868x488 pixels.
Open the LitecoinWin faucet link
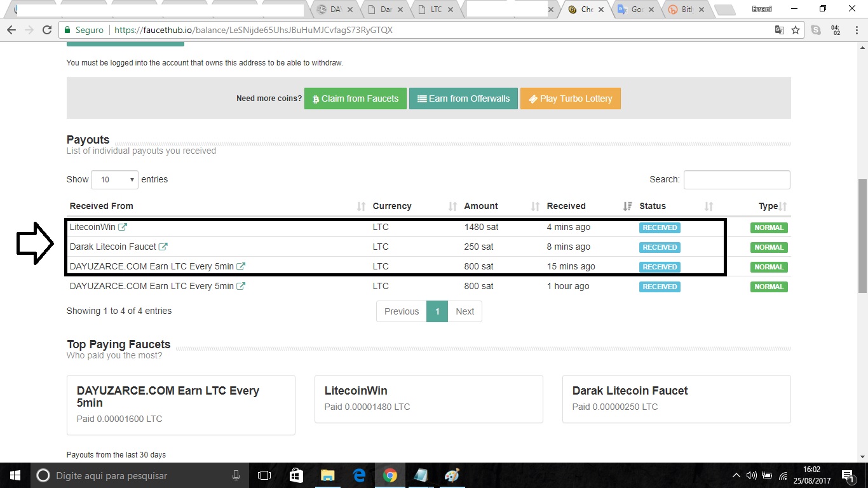[93, 227]
